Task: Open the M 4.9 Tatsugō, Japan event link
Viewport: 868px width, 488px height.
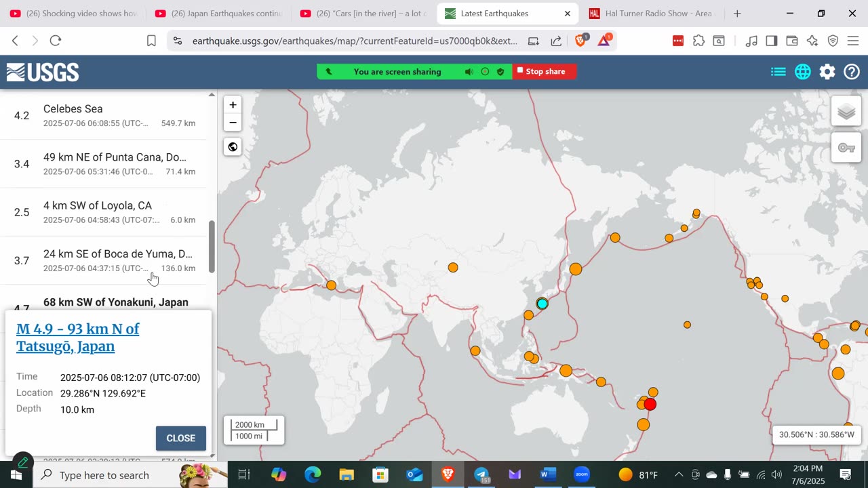Action: click(x=78, y=338)
